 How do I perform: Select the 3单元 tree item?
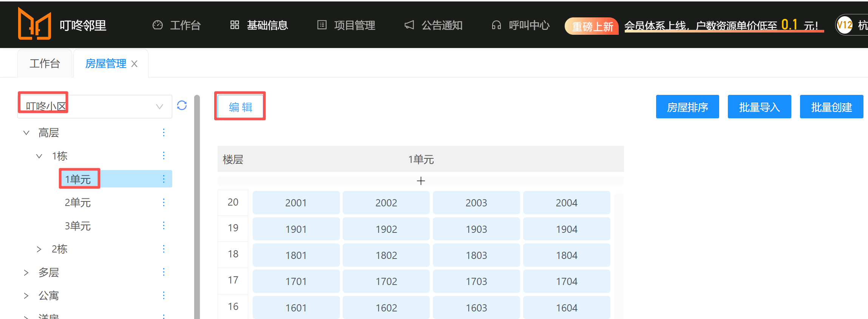click(x=78, y=226)
